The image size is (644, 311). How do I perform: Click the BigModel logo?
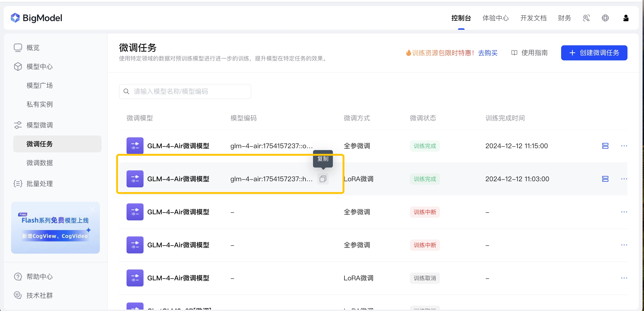36,18
